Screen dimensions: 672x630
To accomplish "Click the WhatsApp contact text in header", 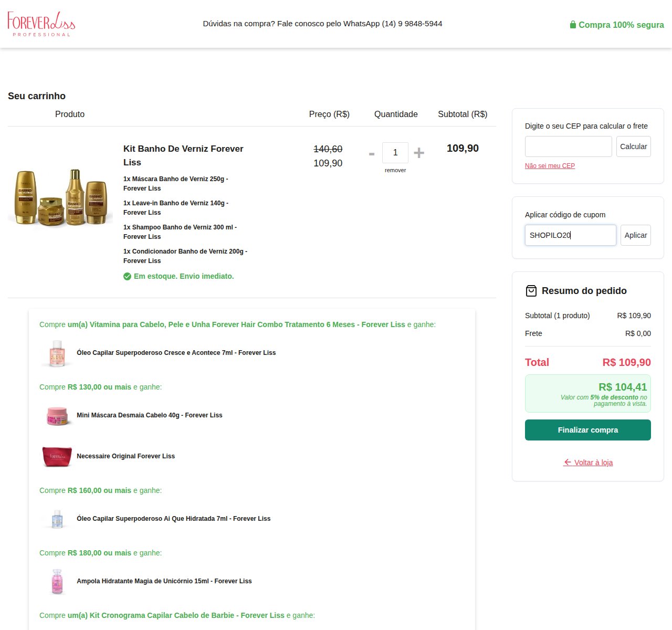I will tap(322, 24).
